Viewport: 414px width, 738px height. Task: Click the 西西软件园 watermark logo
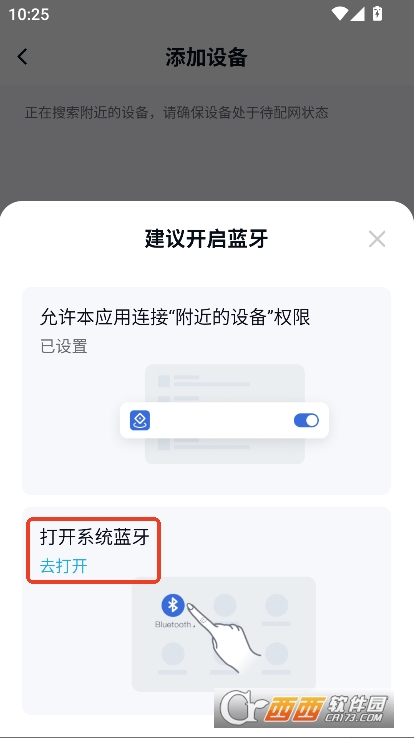[304, 708]
